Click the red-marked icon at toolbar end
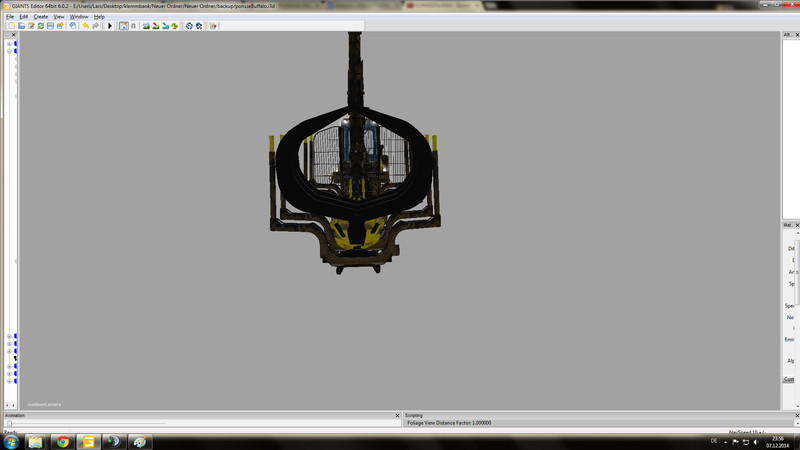Screen dimensions: 800x450 [213, 26]
